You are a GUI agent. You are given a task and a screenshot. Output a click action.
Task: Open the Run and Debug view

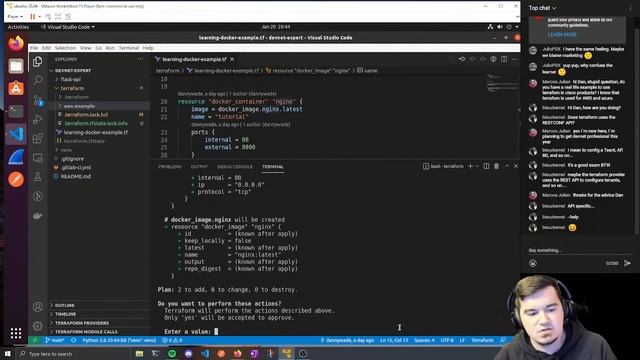tap(38, 119)
